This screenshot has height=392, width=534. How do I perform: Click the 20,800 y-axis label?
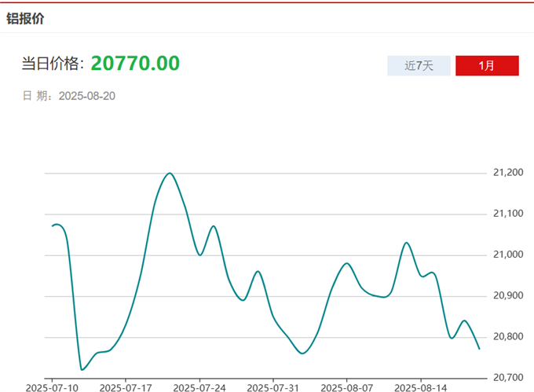click(507, 337)
